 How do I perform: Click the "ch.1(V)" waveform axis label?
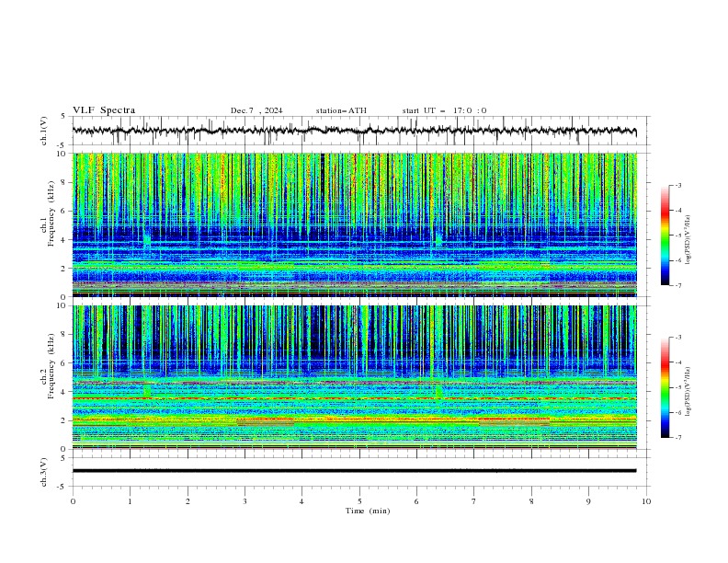click(44, 131)
